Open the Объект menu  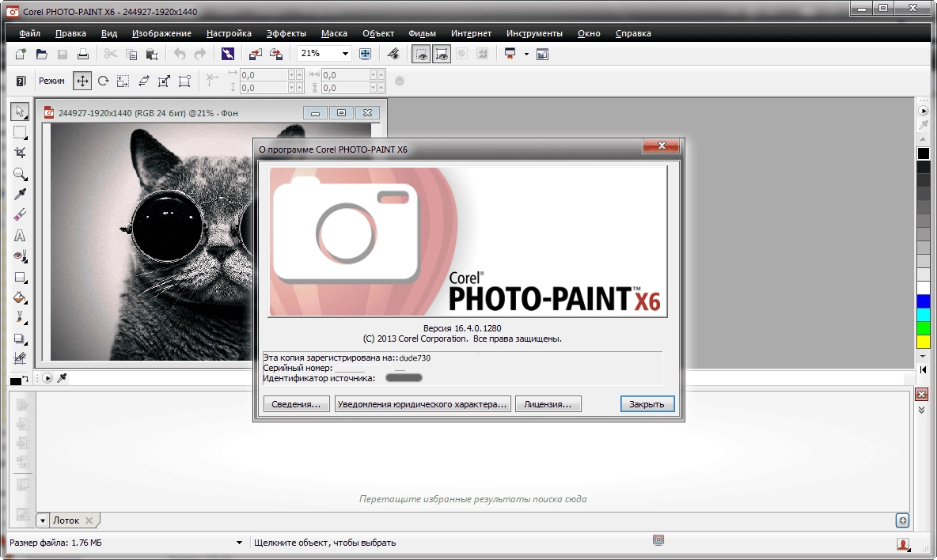coord(377,33)
